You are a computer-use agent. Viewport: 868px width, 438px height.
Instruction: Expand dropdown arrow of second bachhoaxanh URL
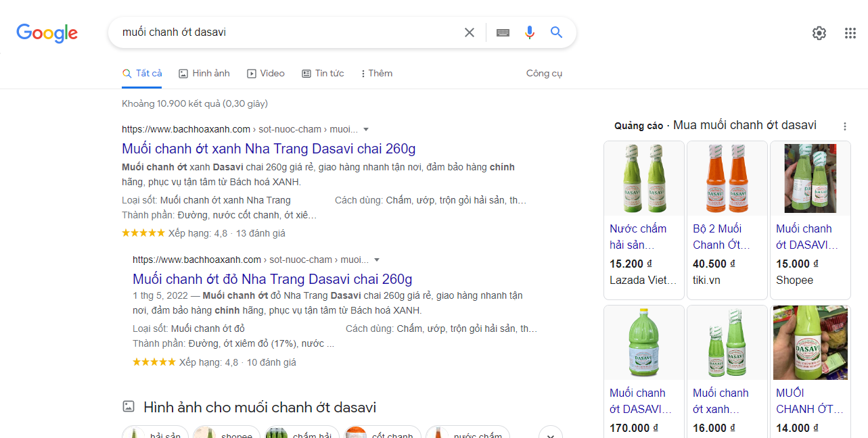coord(377,260)
